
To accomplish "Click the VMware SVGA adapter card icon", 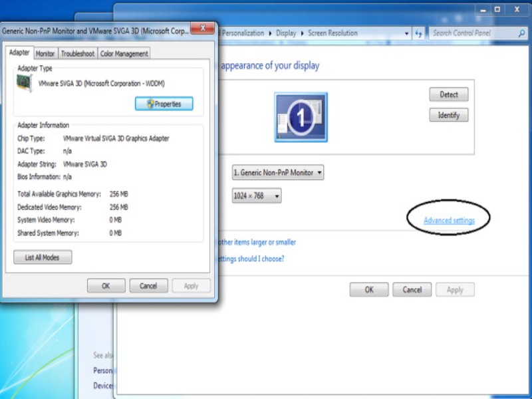I will 25,82.
